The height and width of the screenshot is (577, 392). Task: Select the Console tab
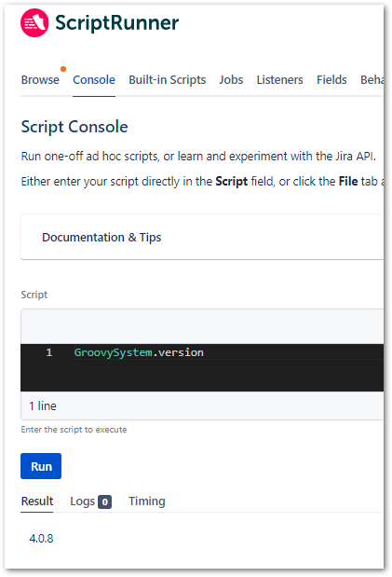[x=94, y=80]
